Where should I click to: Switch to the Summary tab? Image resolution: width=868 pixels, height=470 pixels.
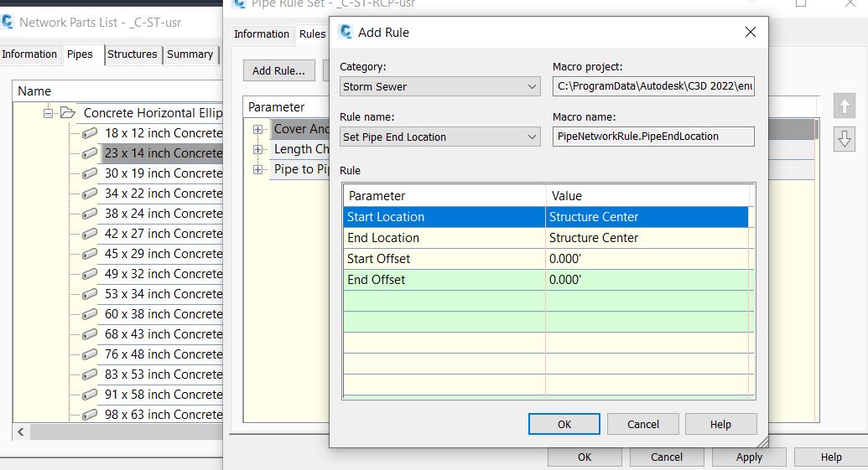[x=190, y=54]
